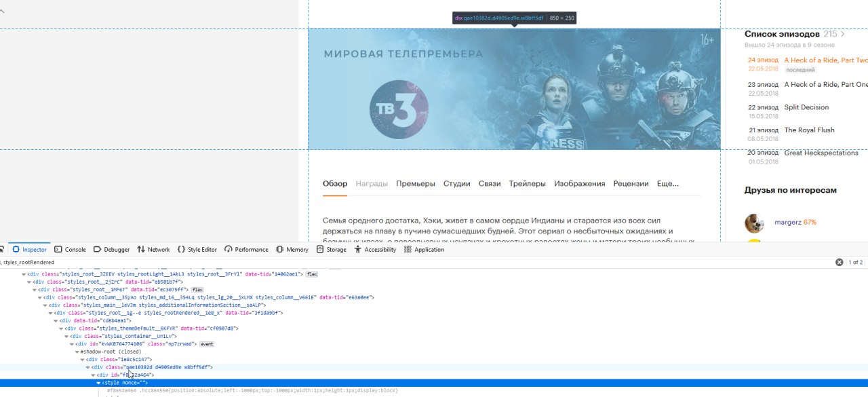
Task: Select the div id kvWKB764774106 row
Action: coord(434,344)
